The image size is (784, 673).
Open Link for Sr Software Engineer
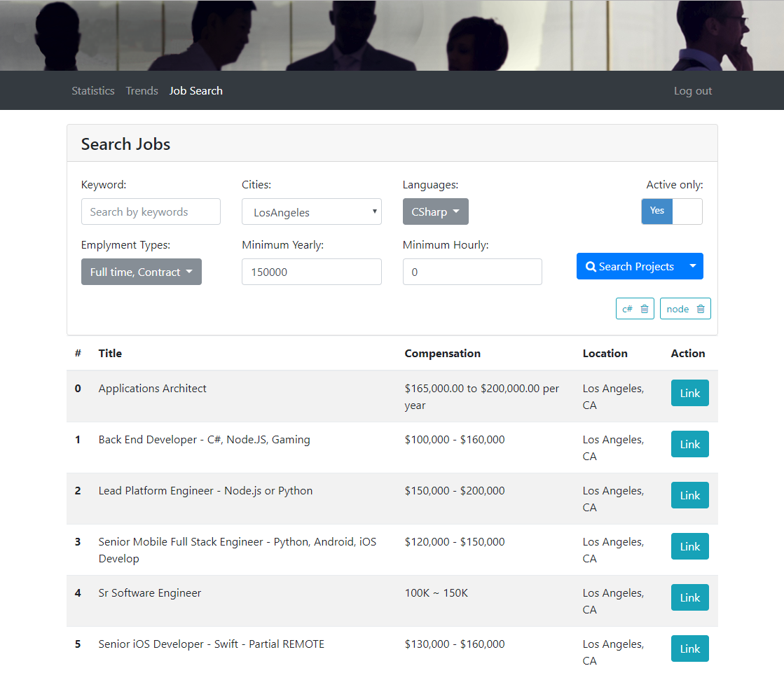(689, 597)
